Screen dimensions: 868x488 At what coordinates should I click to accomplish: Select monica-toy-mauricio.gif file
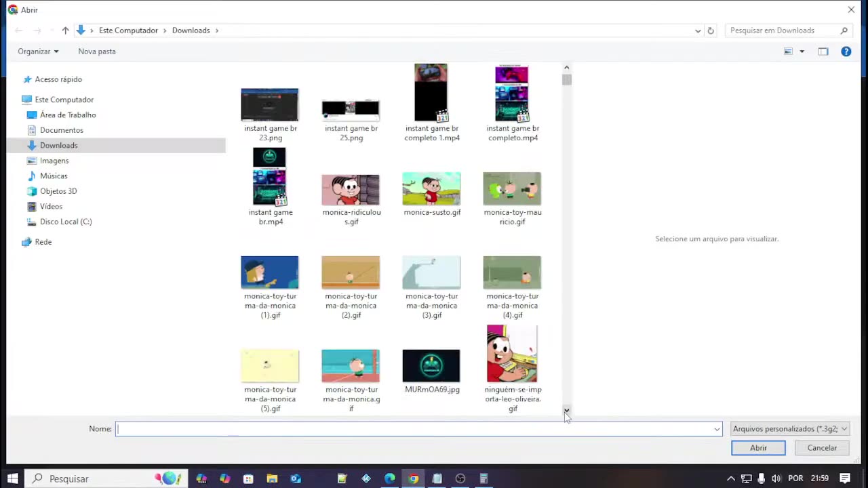(x=512, y=199)
